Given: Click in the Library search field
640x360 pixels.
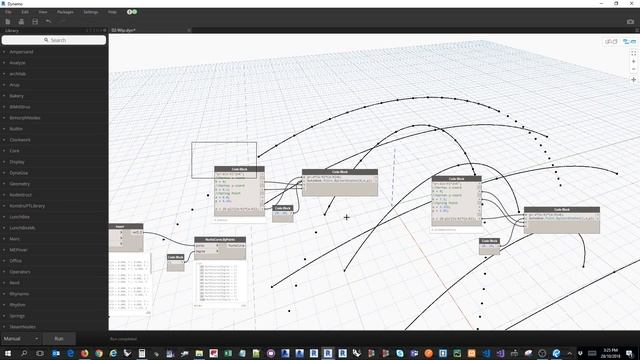Looking at the screenshot, I should click(x=54, y=40).
